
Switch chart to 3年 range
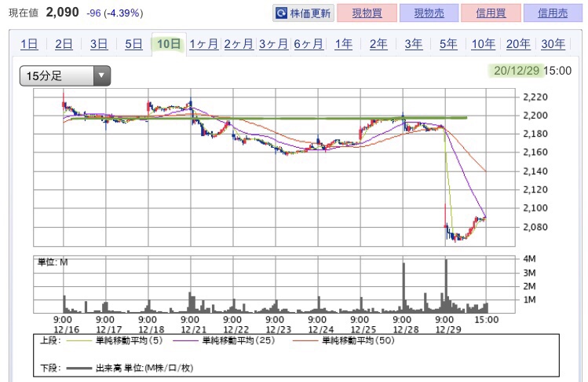coord(413,44)
